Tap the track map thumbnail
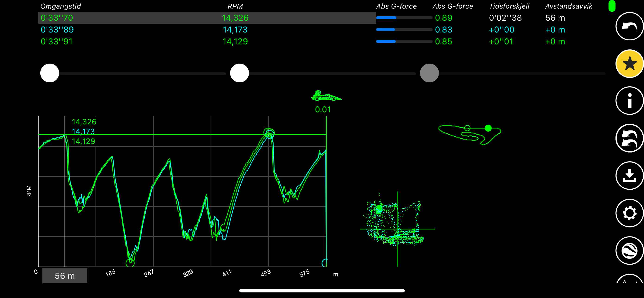The image size is (644, 298). tap(470, 135)
